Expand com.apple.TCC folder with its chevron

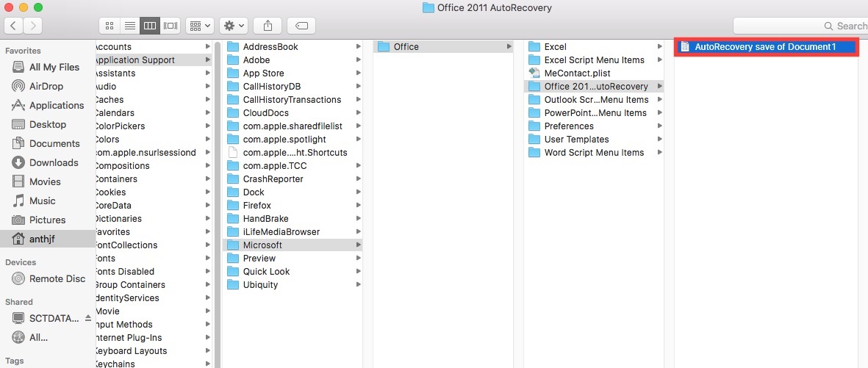359,166
